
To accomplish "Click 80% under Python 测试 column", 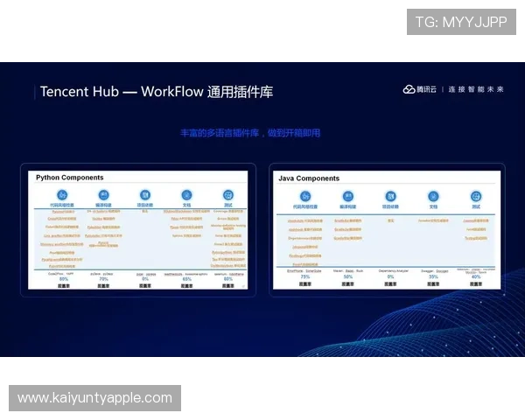I will [x=228, y=279].
